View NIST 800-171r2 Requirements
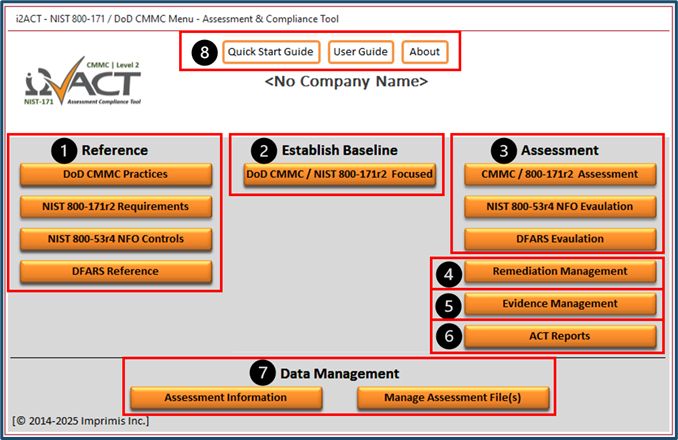The height and width of the screenshot is (440, 678). (x=115, y=207)
